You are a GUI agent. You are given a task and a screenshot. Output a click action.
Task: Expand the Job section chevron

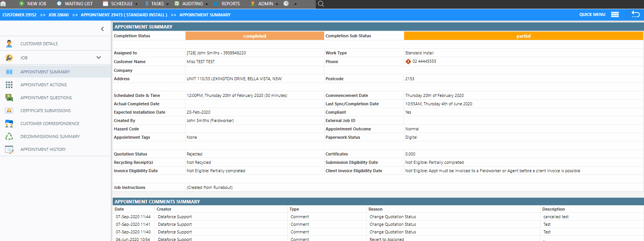pyautogui.click(x=99, y=58)
